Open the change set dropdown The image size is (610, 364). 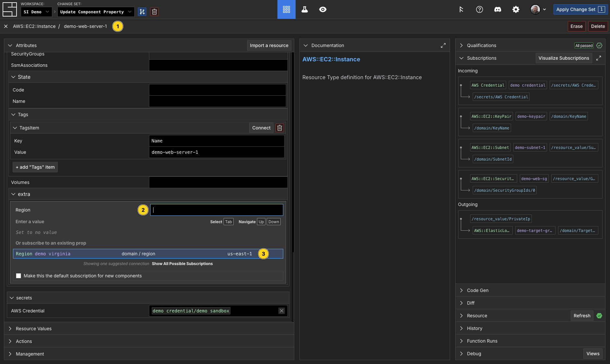96,12
